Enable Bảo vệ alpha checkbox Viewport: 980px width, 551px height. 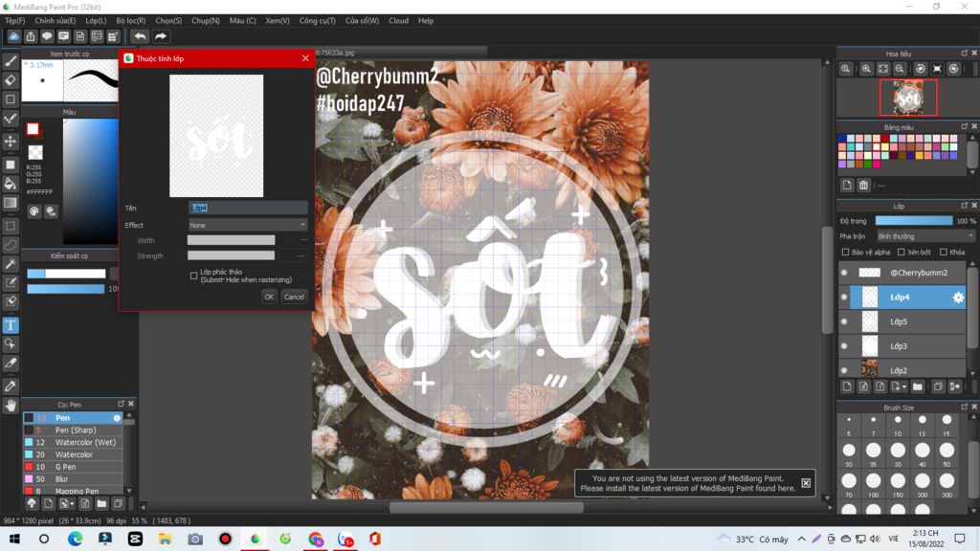coord(846,253)
